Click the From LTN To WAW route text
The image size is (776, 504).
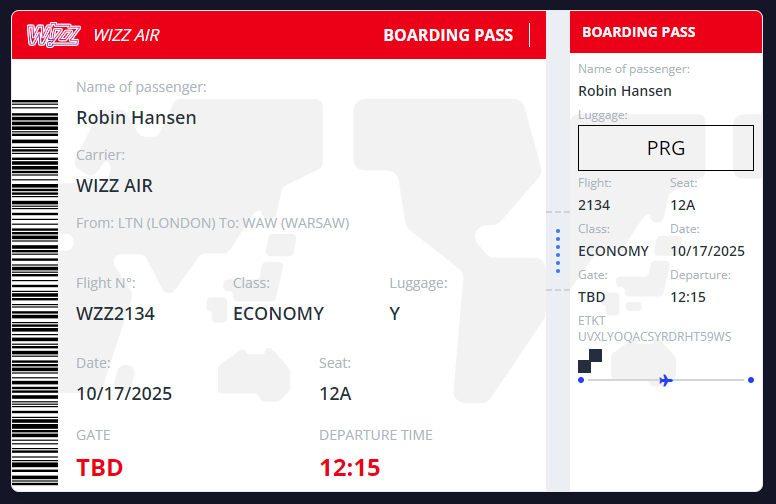pos(213,222)
